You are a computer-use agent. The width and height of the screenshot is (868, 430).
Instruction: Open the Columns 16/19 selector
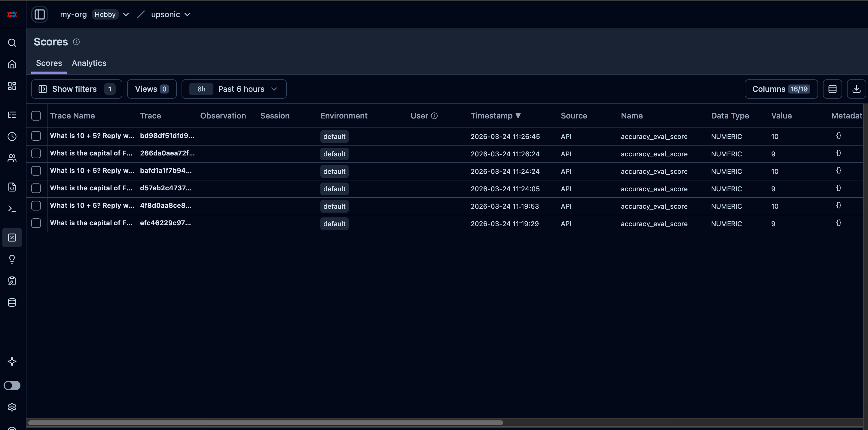point(781,89)
